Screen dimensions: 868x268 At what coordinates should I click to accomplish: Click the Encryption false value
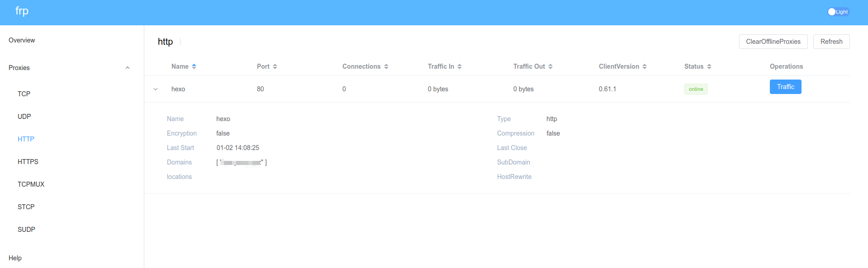pyautogui.click(x=223, y=133)
